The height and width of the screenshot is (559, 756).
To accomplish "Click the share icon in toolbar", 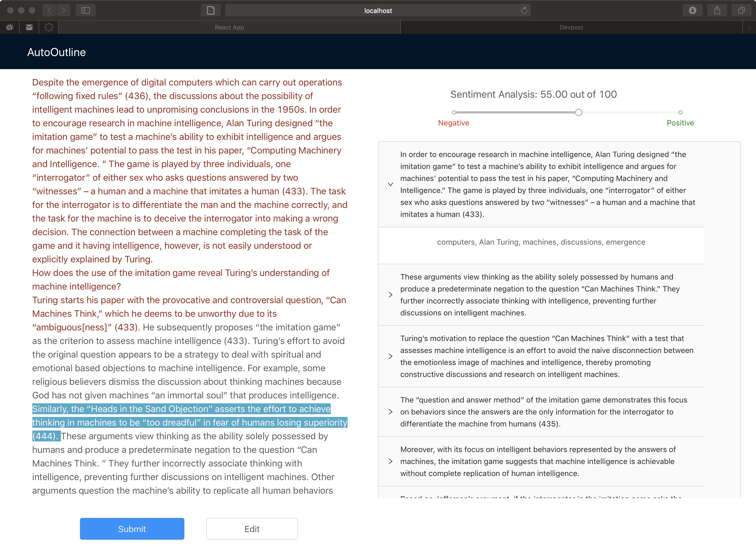I will click(x=717, y=11).
